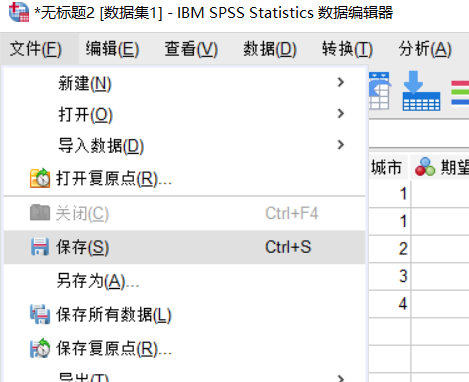Screen dimensions: 469x382
Task: Select the cell containing value 3
Action: [x=390, y=276]
